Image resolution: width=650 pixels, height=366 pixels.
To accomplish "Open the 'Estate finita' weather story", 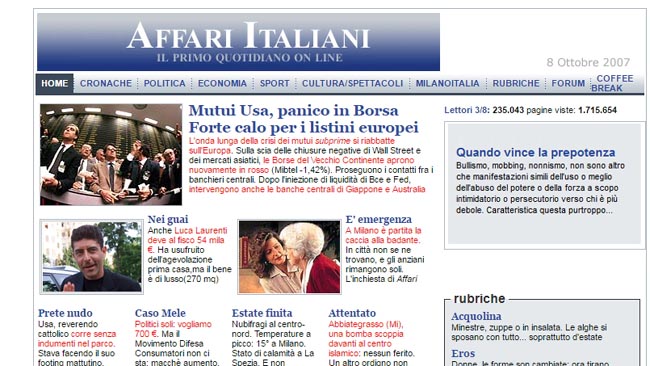I will [x=262, y=313].
